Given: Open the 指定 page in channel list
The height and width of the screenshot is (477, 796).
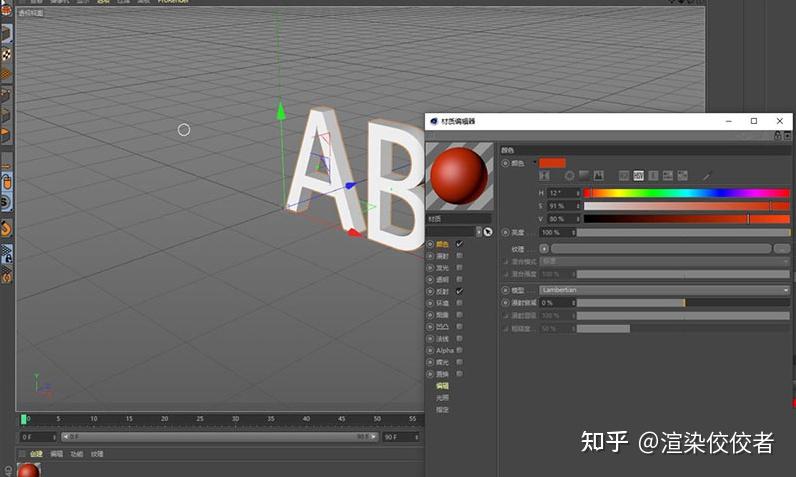Looking at the screenshot, I should point(442,410).
